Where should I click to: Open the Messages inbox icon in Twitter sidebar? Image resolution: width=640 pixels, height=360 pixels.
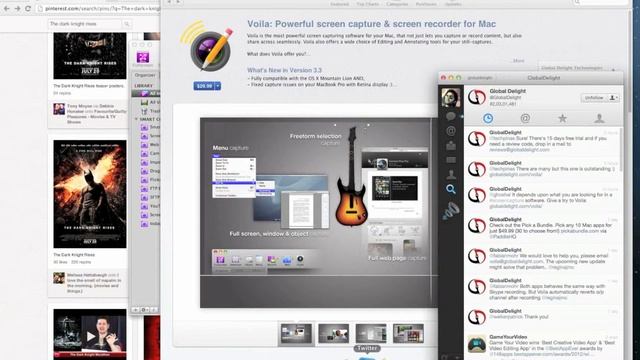pyautogui.click(x=451, y=145)
